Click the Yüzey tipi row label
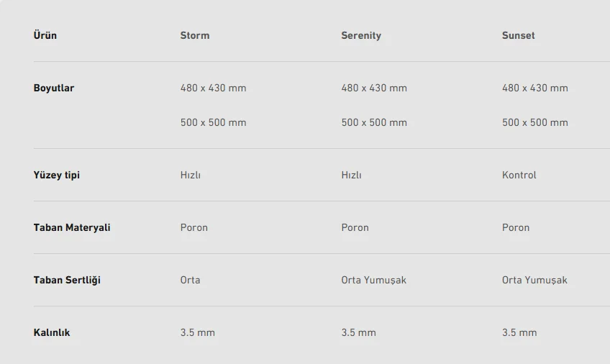Screen dimensions: 610x364 point(57,175)
